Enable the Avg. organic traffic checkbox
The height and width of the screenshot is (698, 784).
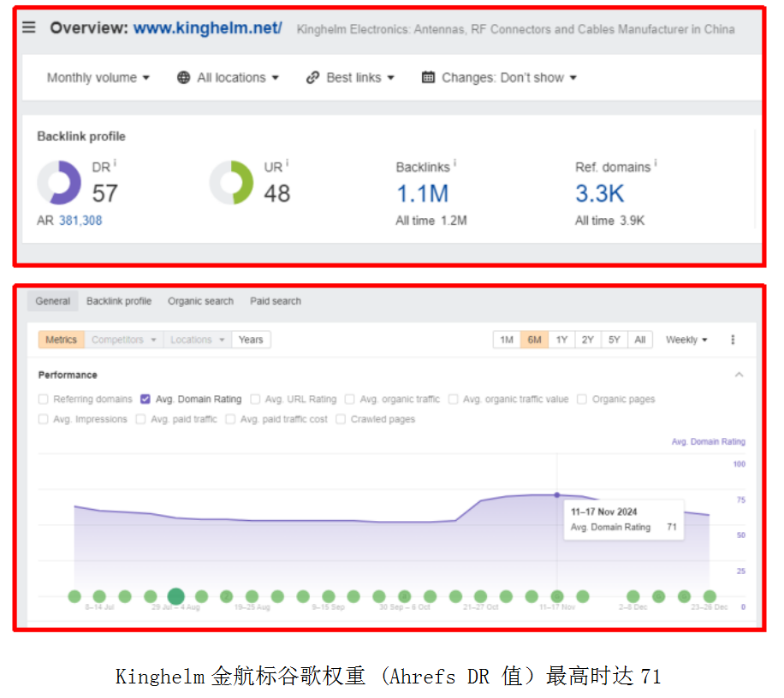(350, 399)
